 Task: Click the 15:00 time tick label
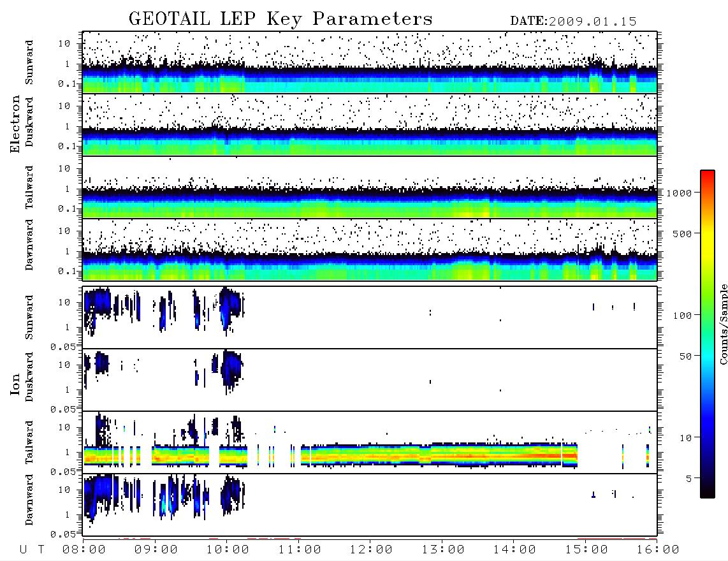click(x=586, y=550)
